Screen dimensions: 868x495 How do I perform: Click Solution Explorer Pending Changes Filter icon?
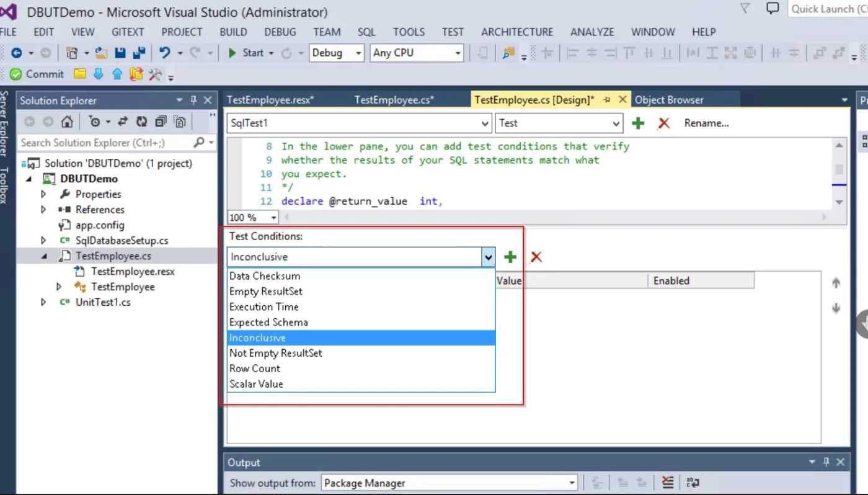click(x=94, y=122)
